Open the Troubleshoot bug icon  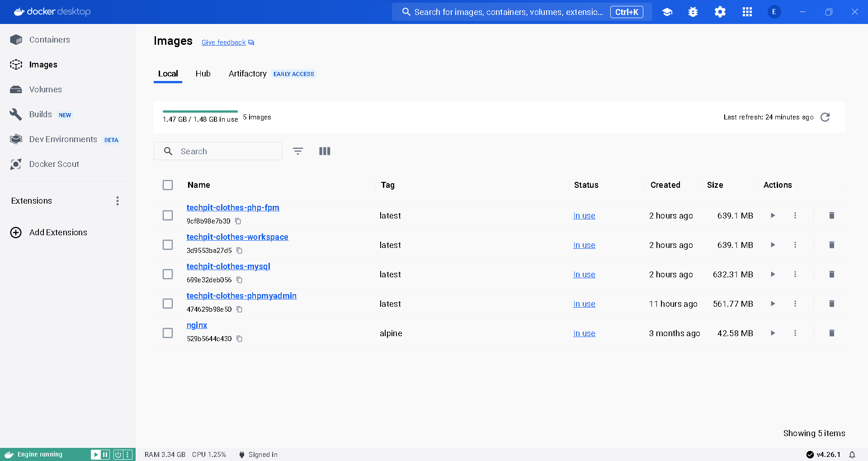pos(693,12)
